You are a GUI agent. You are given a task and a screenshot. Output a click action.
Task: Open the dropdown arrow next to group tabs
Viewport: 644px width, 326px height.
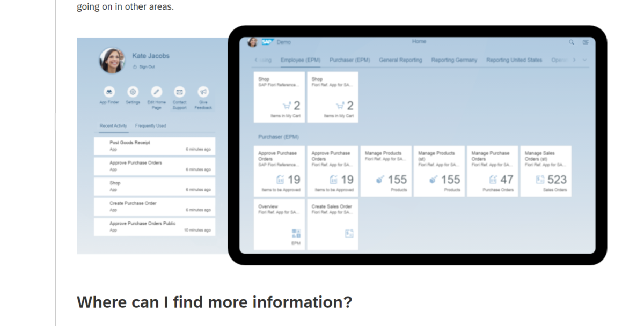click(585, 60)
